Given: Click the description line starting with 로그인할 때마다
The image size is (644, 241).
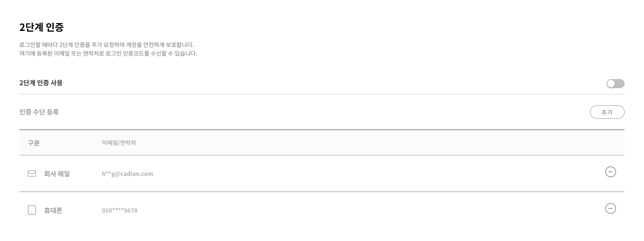Looking at the screenshot, I should click(x=106, y=44).
